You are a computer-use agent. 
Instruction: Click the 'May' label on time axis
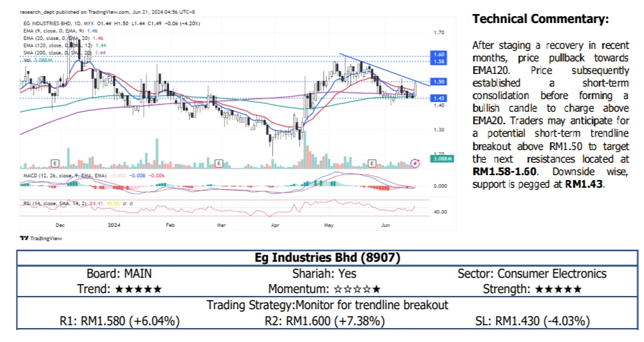tap(329, 226)
